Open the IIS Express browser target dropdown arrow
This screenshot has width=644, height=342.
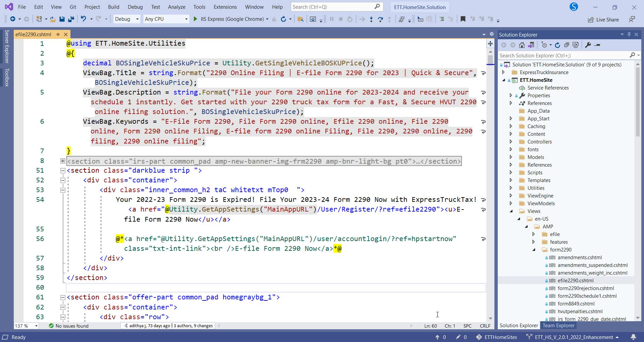click(267, 19)
